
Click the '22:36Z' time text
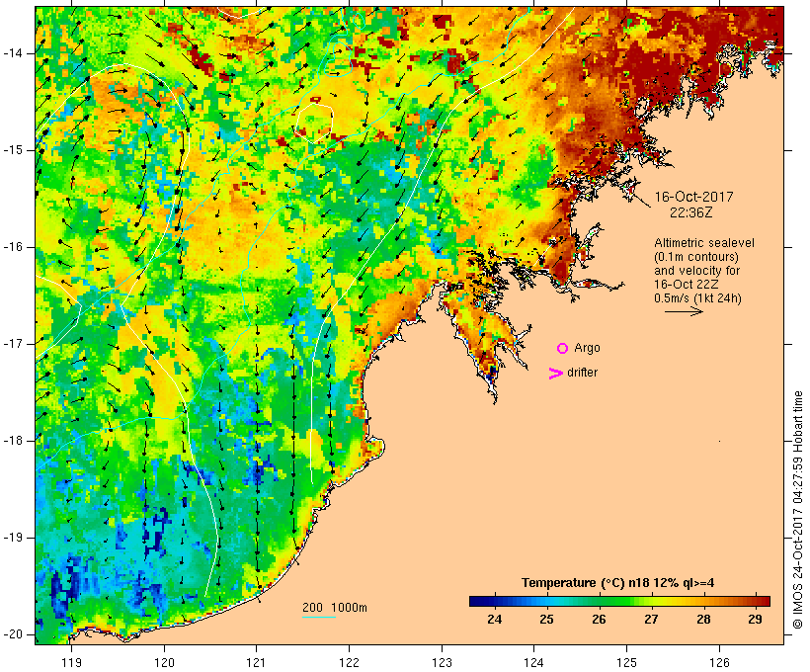click(691, 212)
